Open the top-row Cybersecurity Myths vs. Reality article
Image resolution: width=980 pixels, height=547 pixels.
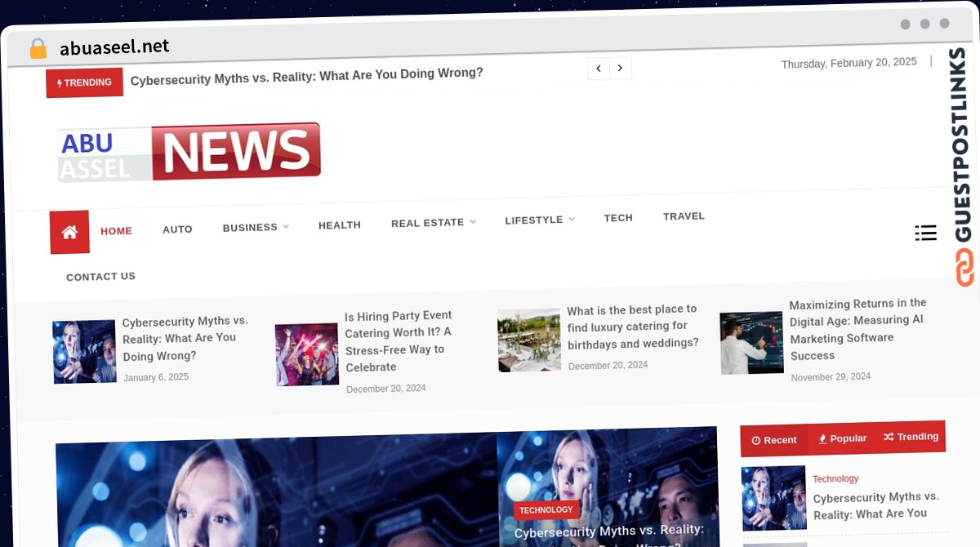pos(185,338)
